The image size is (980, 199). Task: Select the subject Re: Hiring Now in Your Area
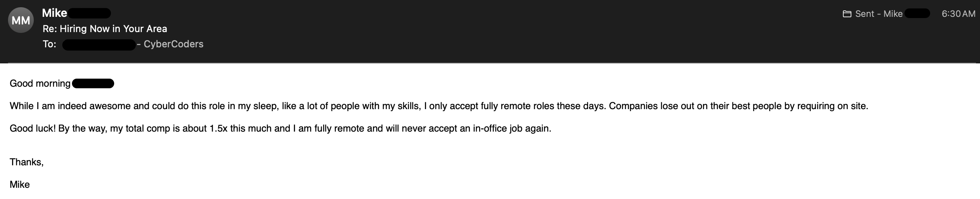coord(105,29)
